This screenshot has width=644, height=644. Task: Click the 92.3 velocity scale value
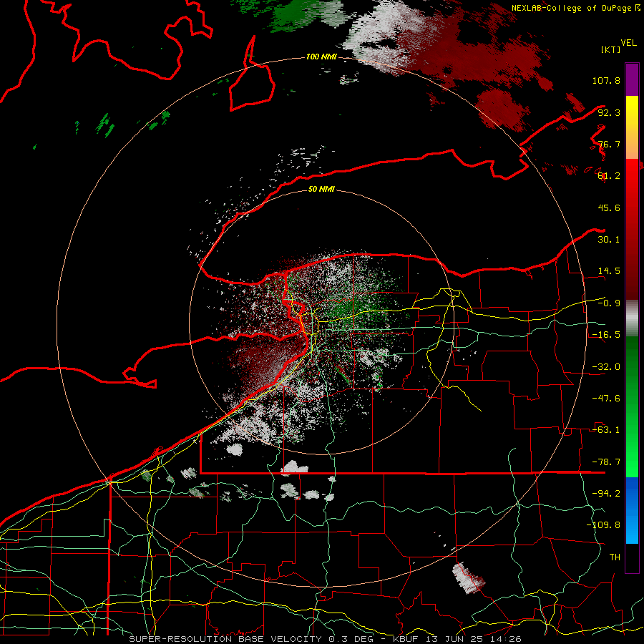tap(609, 112)
